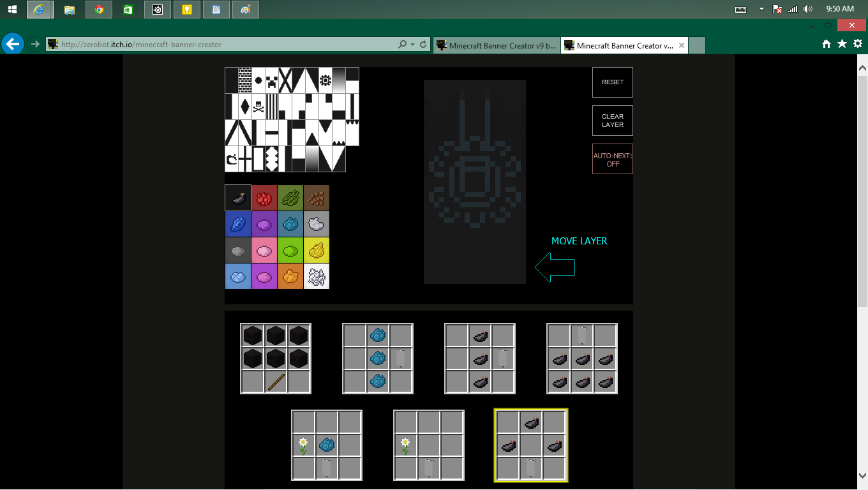Screen dimensions: 868x490
Task: Pick the cactus green dye
Action: coord(290,198)
